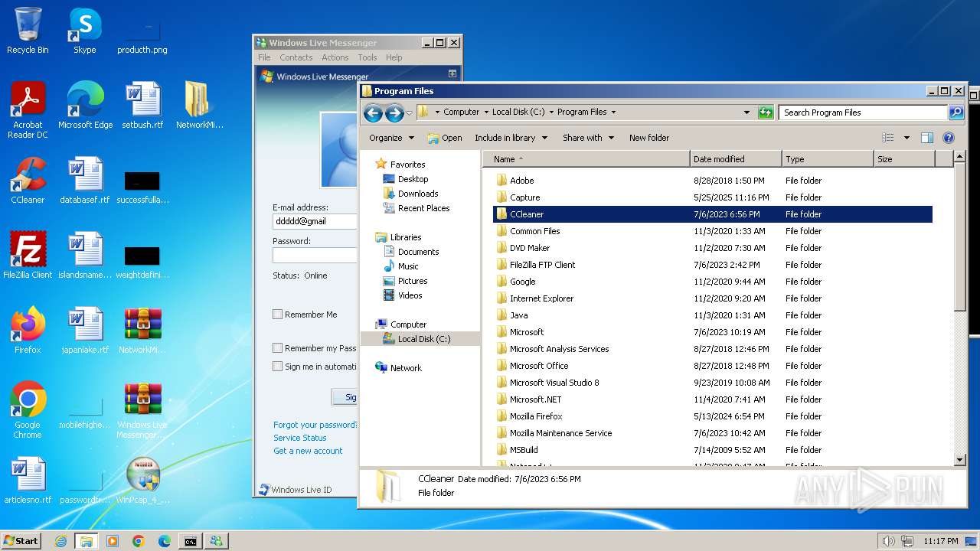Open Windows Media Player from taskbar
The image size is (980, 551).
[113, 541]
